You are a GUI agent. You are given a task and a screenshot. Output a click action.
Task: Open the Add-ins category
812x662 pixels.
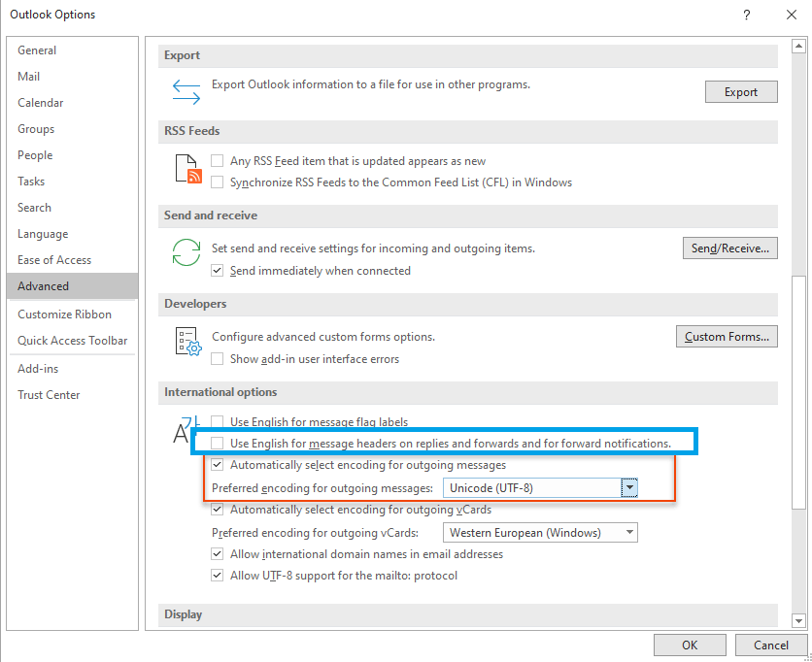coord(73,369)
